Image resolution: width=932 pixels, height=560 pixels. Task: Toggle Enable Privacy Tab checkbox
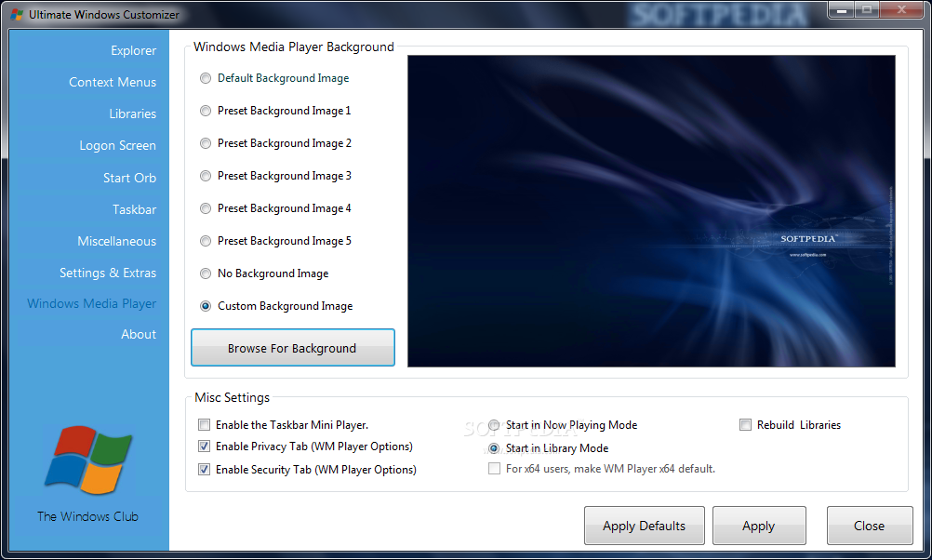pyautogui.click(x=205, y=447)
